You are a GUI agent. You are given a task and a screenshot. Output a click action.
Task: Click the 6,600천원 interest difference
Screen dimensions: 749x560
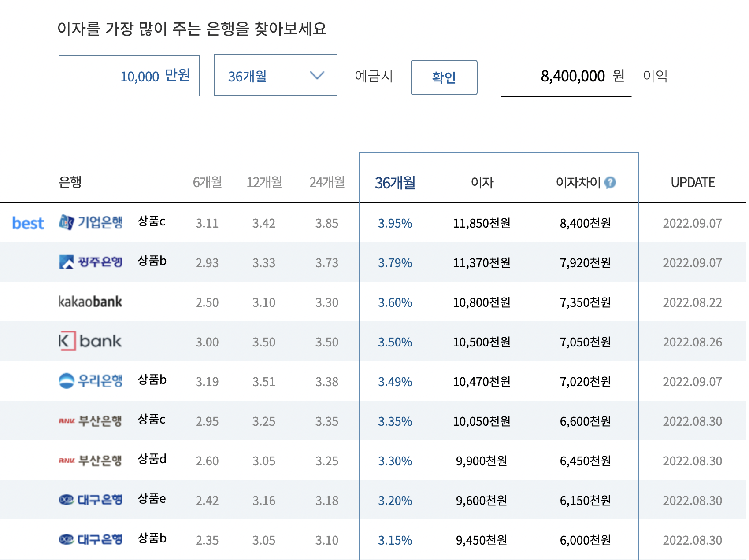(586, 421)
